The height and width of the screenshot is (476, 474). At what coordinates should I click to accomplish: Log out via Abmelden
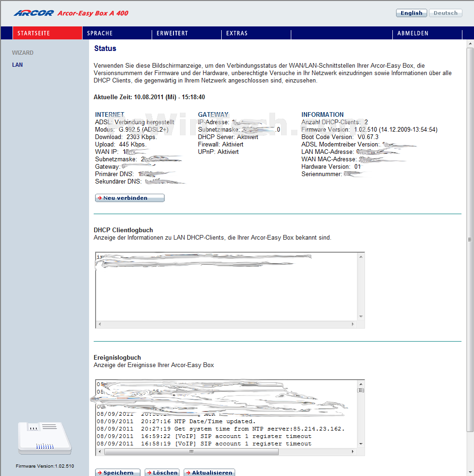click(427, 33)
